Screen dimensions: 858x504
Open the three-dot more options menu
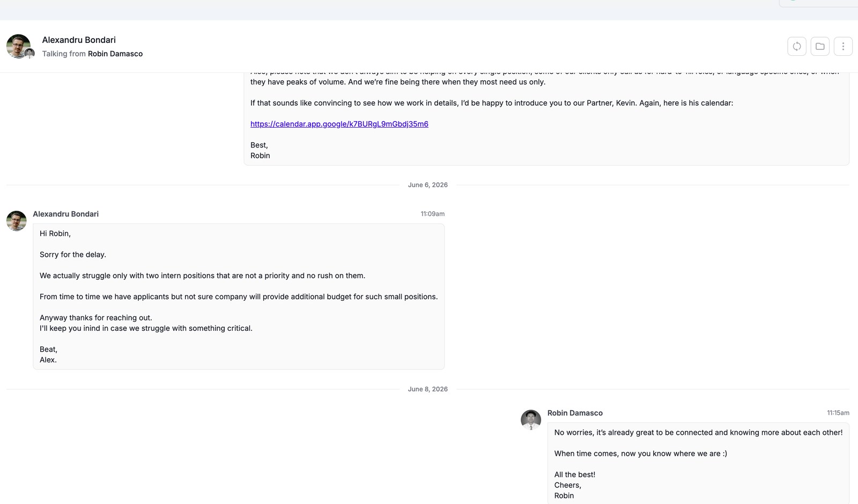pyautogui.click(x=843, y=46)
